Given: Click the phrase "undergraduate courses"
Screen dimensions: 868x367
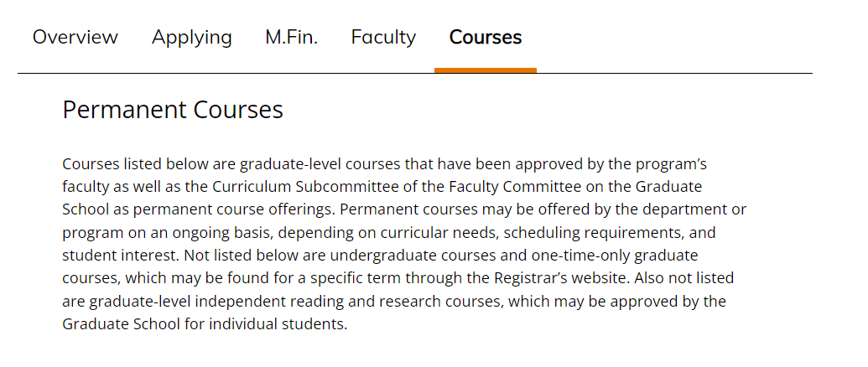Looking at the screenshot, I should tap(413, 256).
